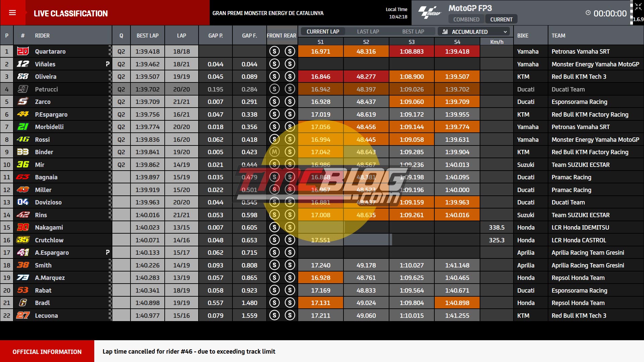
Task: Click Viñales' lap count 18/21
Action: click(181, 64)
